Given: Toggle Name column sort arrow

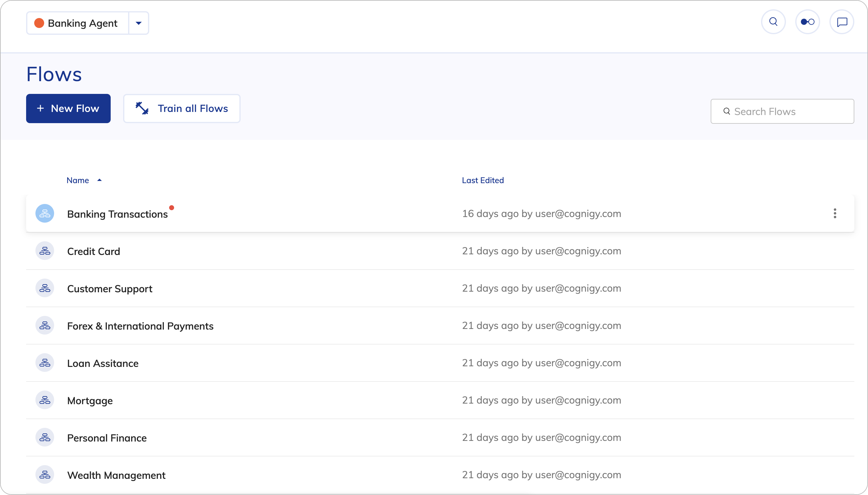Looking at the screenshot, I should (99, 180).
